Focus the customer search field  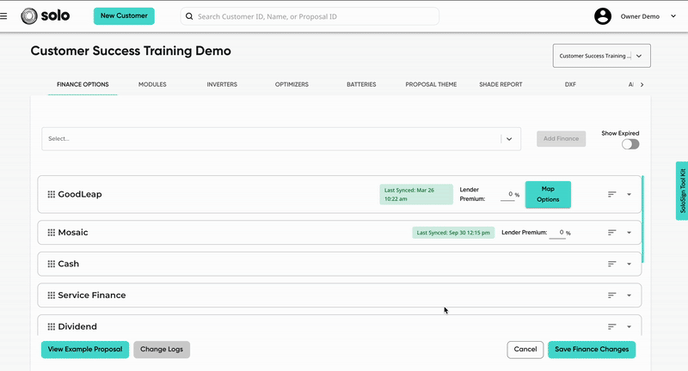coord(310,16)
